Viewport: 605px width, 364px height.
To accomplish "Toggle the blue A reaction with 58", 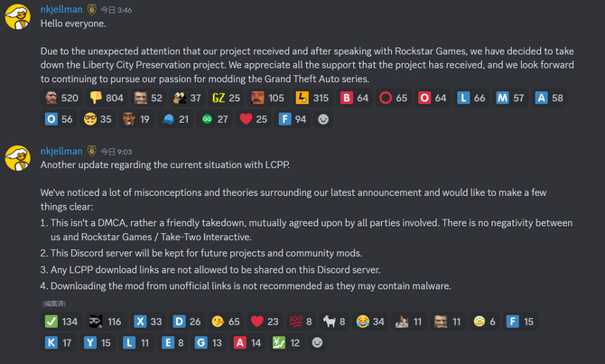I will point(549,98).
